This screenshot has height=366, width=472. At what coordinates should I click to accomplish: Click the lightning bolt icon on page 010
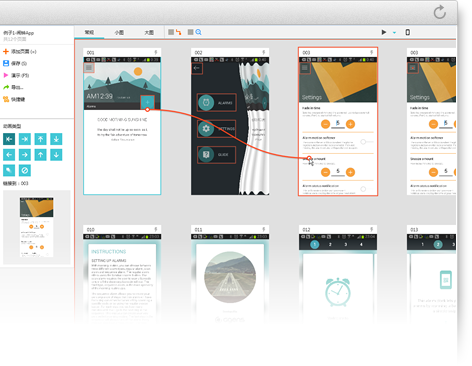tap(156, 230)
